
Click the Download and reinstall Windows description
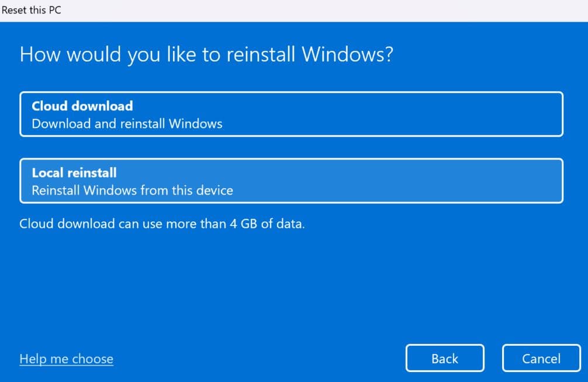pos(127,123)
